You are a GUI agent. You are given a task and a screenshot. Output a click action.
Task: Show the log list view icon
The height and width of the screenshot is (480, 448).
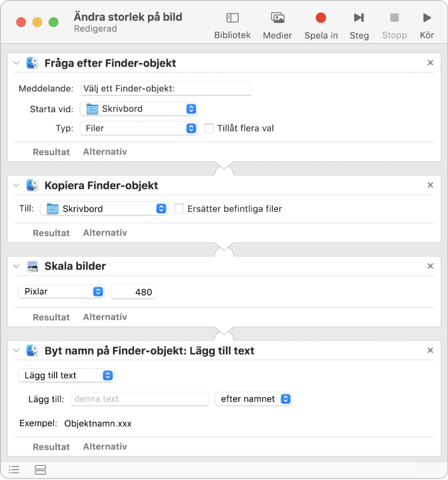click(14, 469)
